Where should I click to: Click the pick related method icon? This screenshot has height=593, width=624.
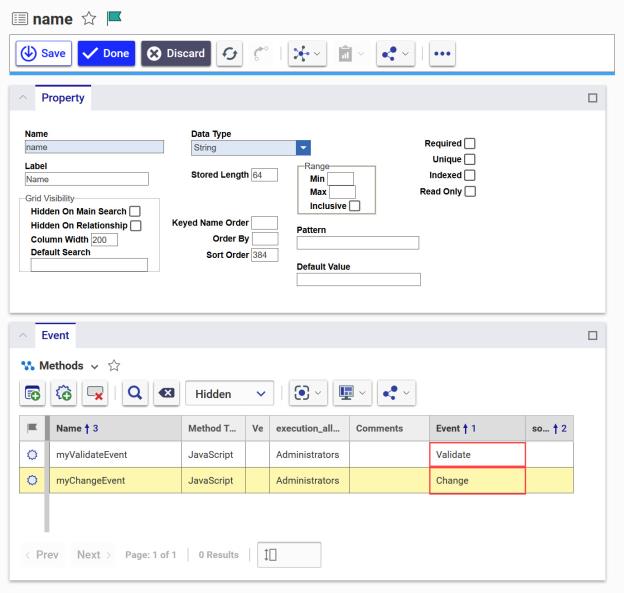point(32,393)
